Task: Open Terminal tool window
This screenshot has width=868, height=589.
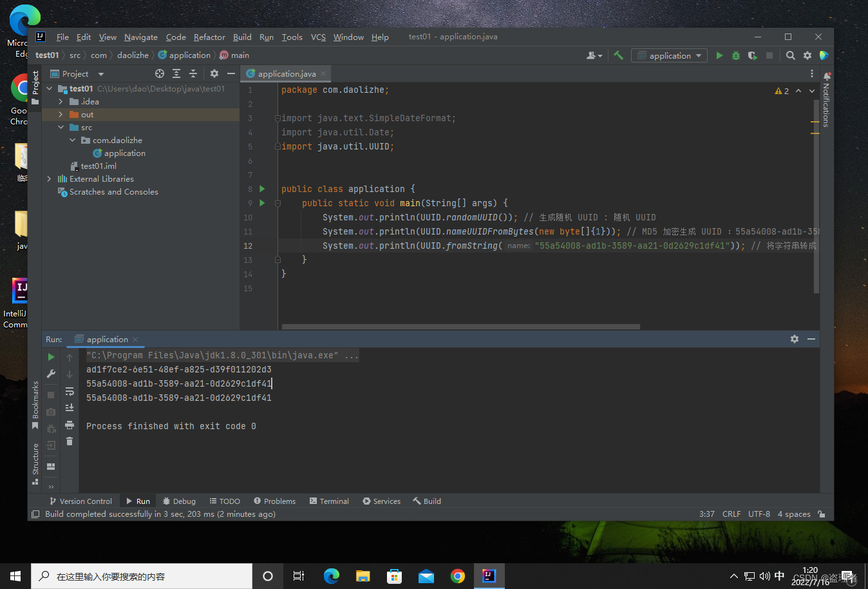Action: coord(329,501)
